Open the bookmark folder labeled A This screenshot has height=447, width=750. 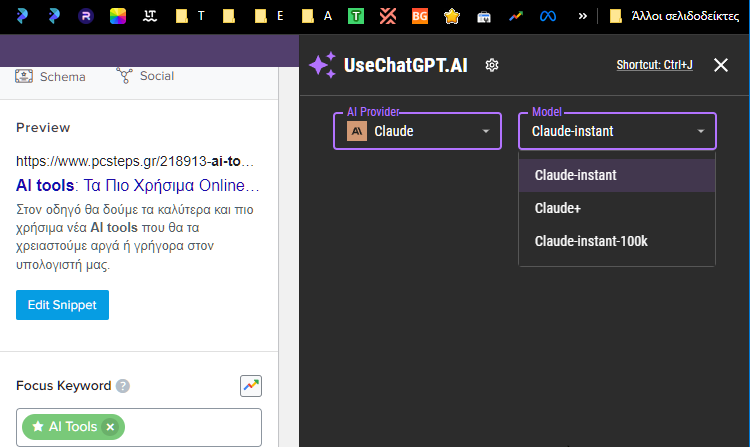coord(317,16)
